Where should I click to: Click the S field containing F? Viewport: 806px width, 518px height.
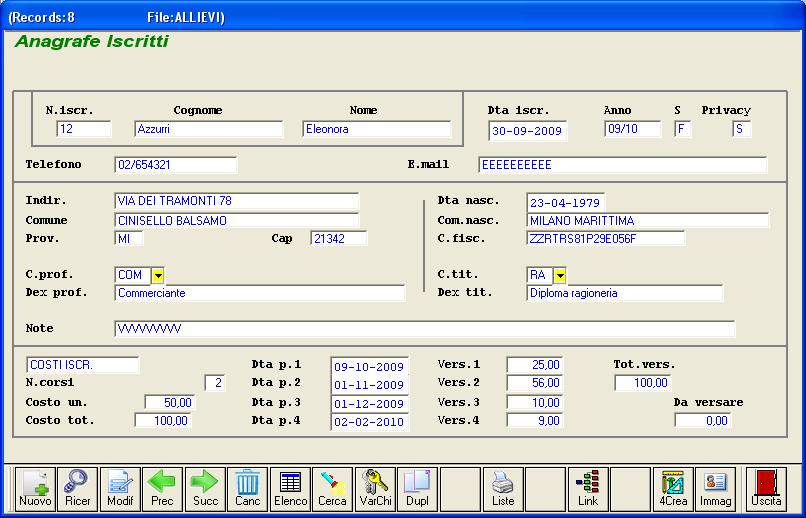coord(683,129)
